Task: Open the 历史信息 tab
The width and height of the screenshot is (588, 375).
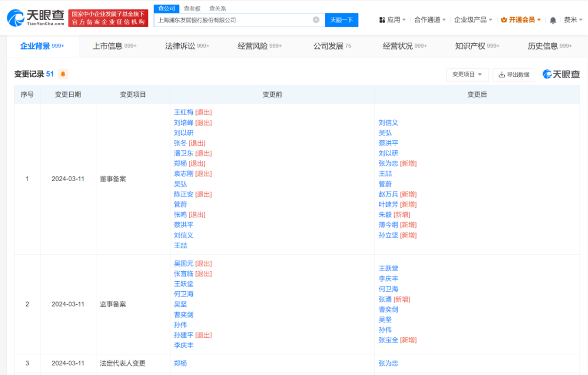Action: pos(550,46)
